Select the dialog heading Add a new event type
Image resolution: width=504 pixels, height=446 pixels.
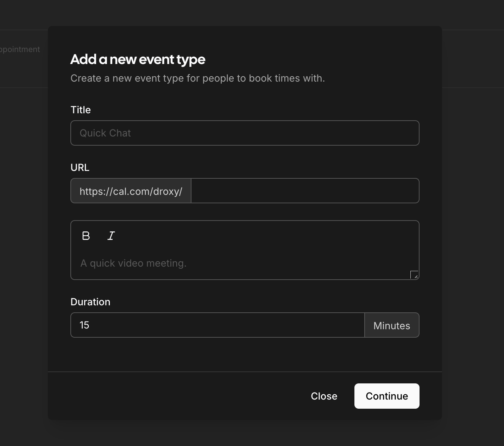(x=138, y=59)
